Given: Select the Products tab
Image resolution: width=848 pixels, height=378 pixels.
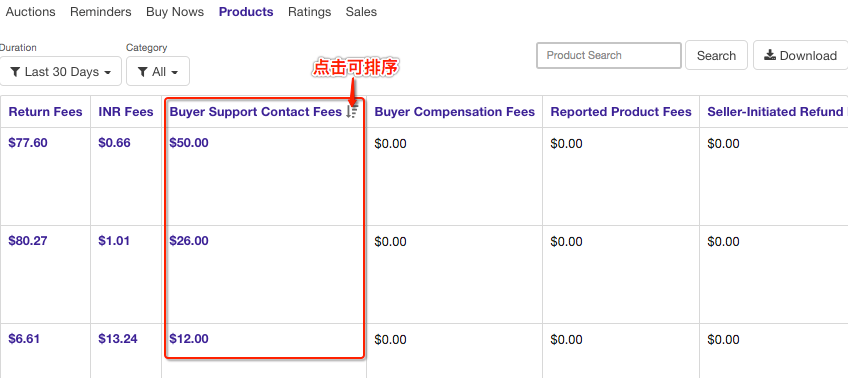Looking at the screenshot, I should [246, 12].
